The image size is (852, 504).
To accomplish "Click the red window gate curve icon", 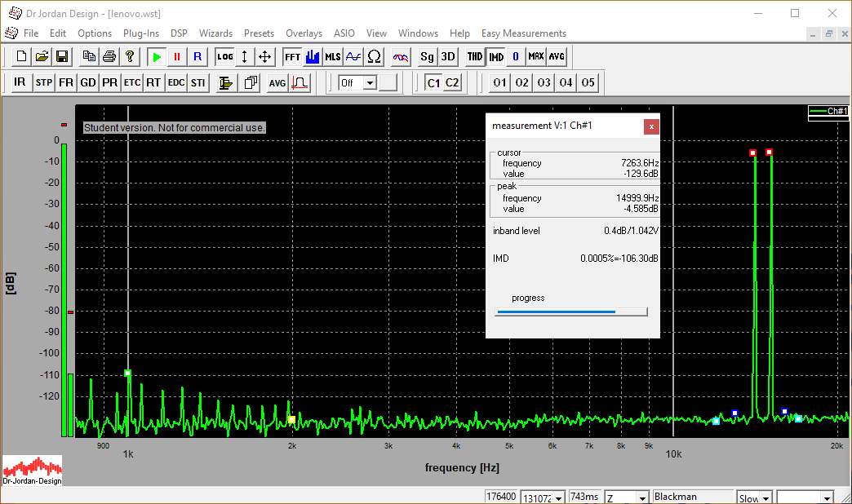I will [300, 82].
